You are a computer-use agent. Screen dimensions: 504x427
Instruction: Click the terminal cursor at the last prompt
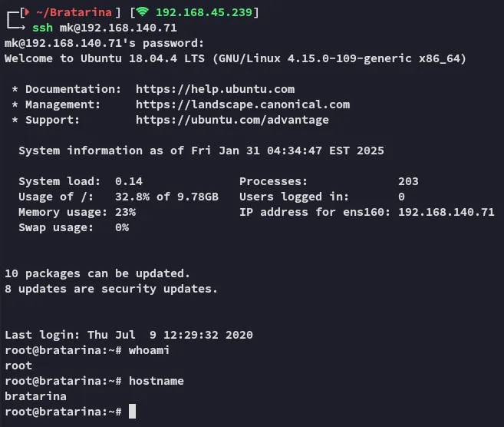(132, 412)
